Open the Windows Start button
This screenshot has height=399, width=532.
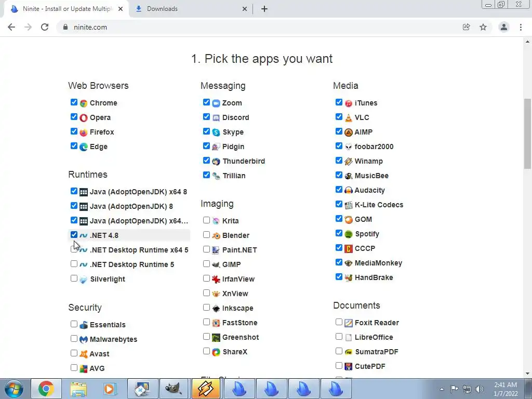[14, 389]
